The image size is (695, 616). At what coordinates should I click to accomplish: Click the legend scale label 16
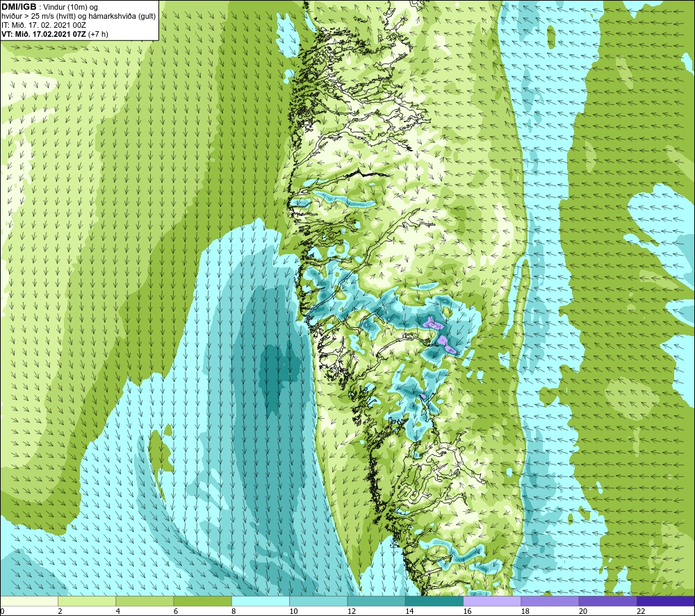(467, 611)
